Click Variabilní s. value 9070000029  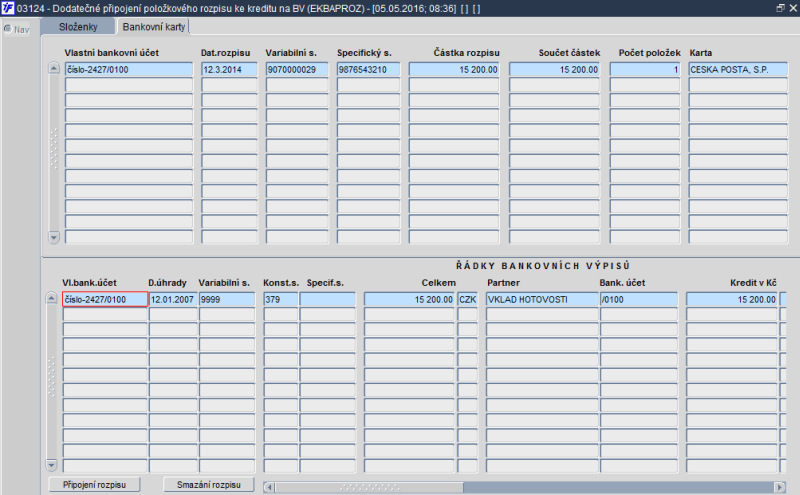(297, 69)
